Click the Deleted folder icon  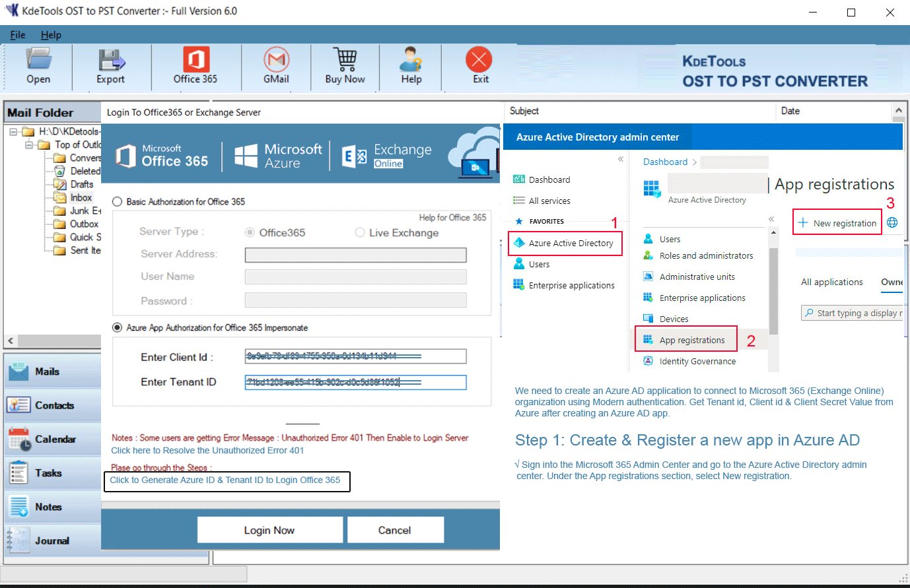[59, 171]
